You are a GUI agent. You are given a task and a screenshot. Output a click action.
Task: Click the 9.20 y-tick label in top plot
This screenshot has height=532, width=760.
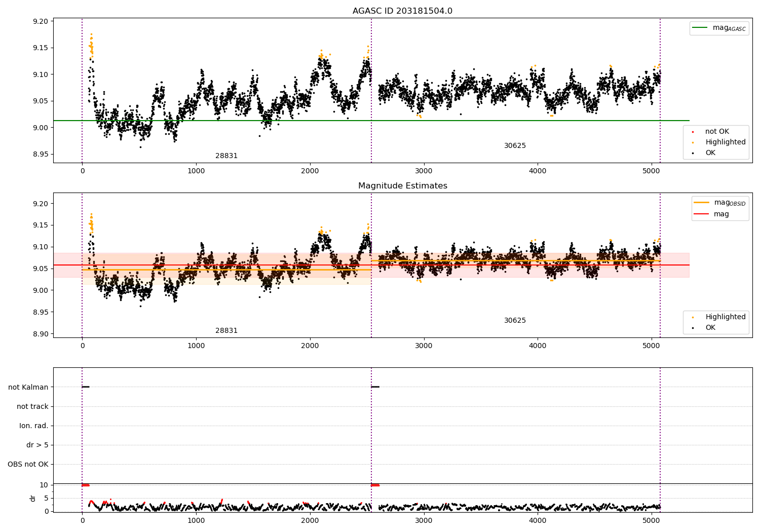tap(40, 21)
